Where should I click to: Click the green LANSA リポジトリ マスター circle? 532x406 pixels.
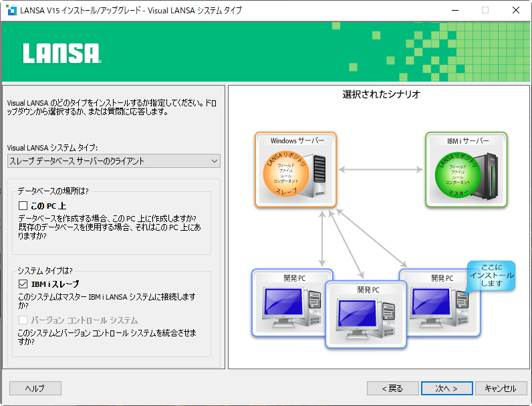(458, 175)
